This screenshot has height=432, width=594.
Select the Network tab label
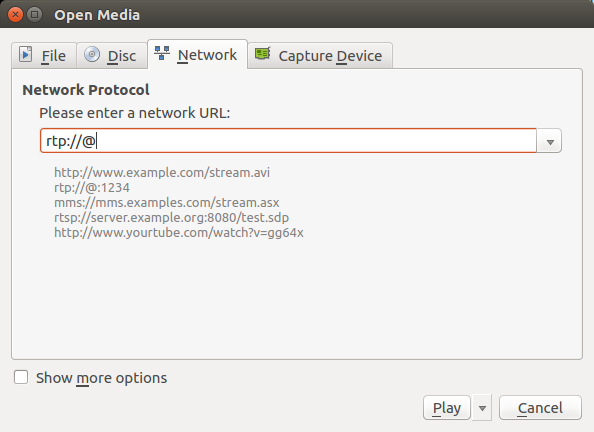click(207, 55)
